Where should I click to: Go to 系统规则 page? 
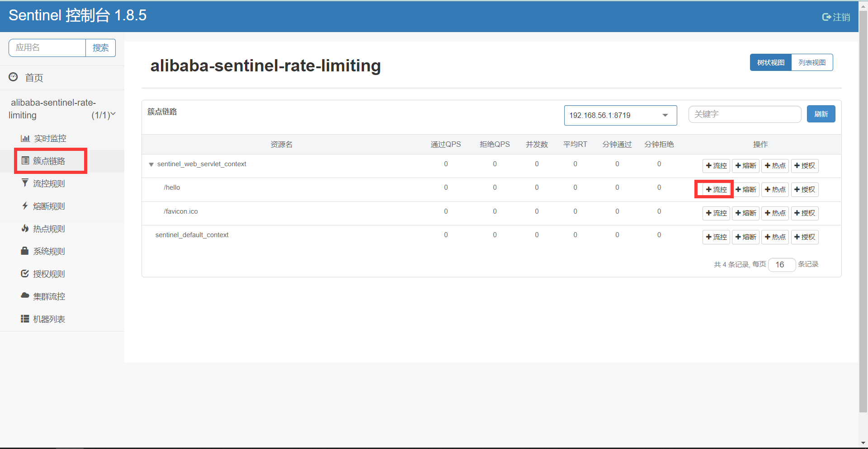[49, 251]
